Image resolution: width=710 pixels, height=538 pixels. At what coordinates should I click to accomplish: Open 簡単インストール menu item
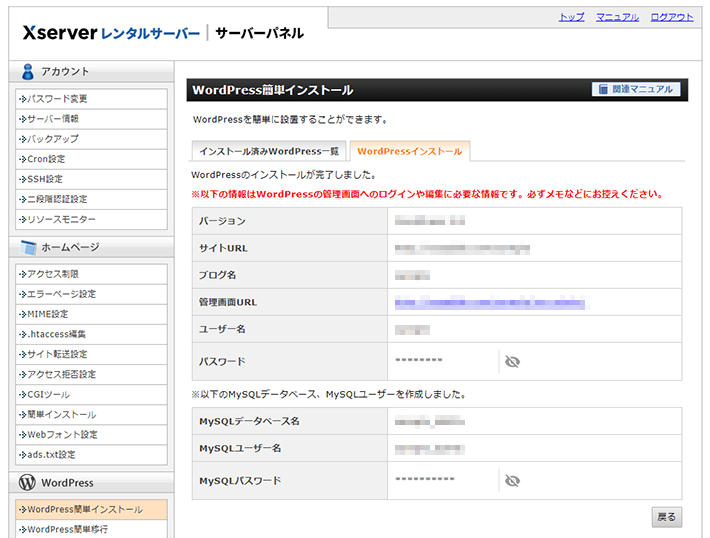(91, 414)
